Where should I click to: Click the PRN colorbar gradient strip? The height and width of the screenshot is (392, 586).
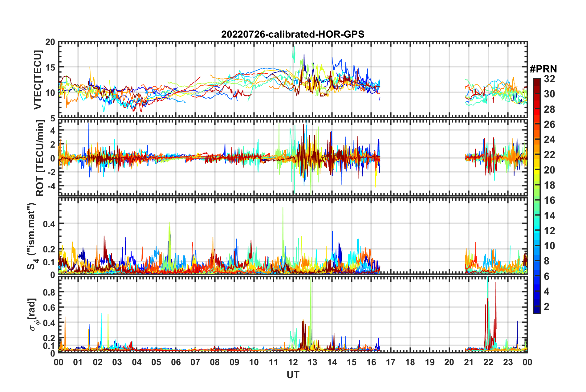click(x=537, y=196)
